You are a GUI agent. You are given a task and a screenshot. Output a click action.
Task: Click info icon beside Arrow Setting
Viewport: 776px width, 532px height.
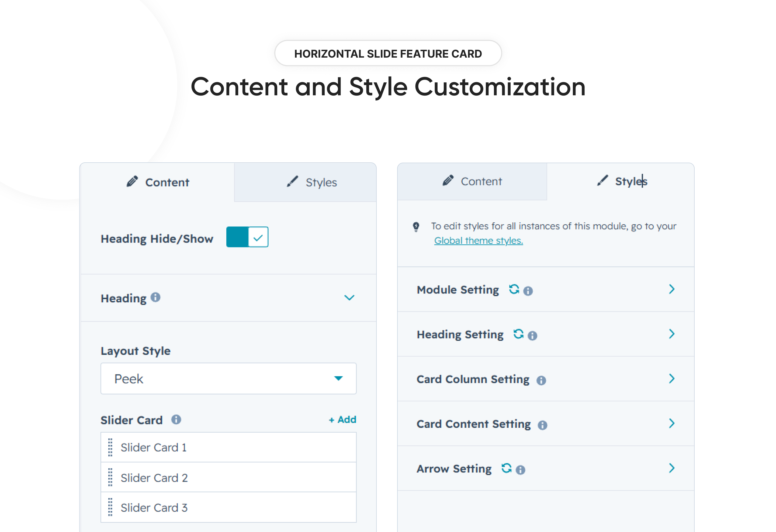tap(521, 470)
